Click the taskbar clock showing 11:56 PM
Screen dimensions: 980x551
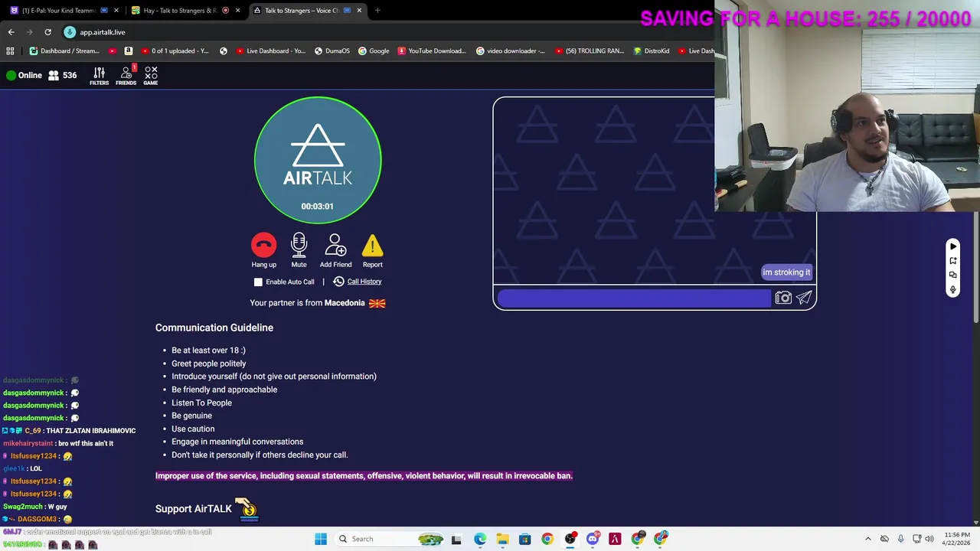coord(957,539)
